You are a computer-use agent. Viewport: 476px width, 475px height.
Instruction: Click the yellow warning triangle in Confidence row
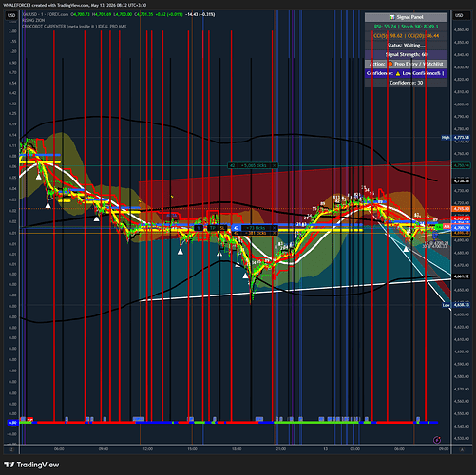tap(398, 73)
